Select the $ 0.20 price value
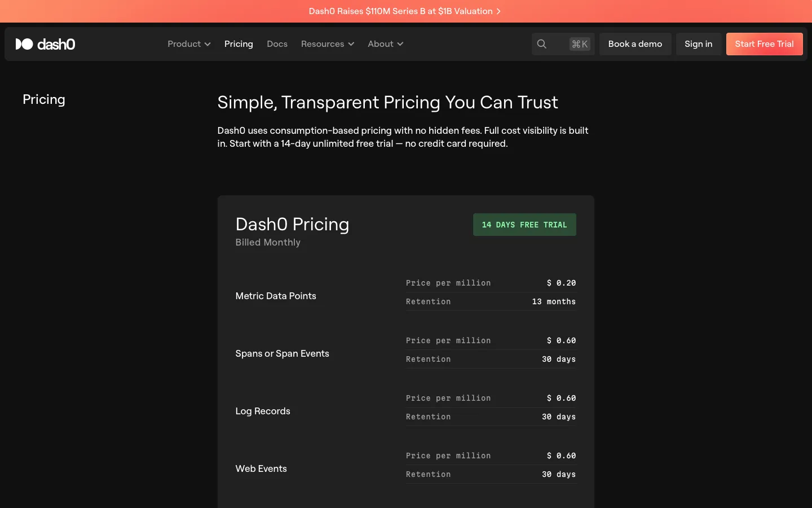Viewport: 812px width, 508px height. 561,283
